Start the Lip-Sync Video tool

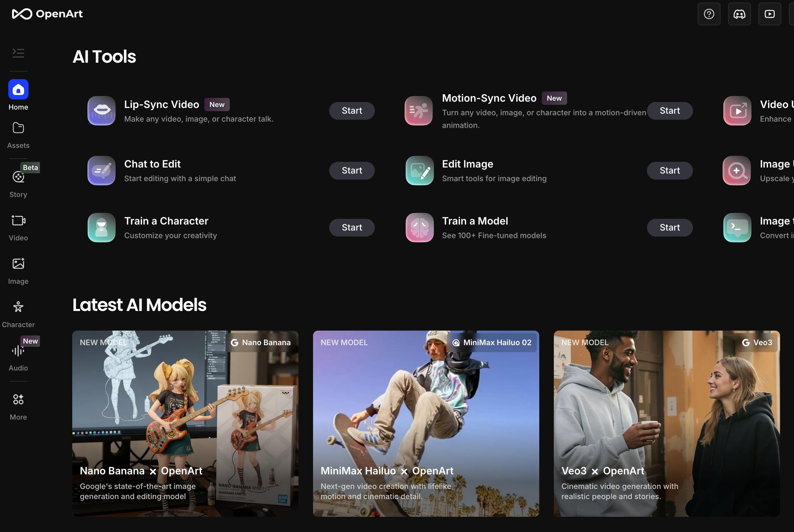click(x=352, y=111)
